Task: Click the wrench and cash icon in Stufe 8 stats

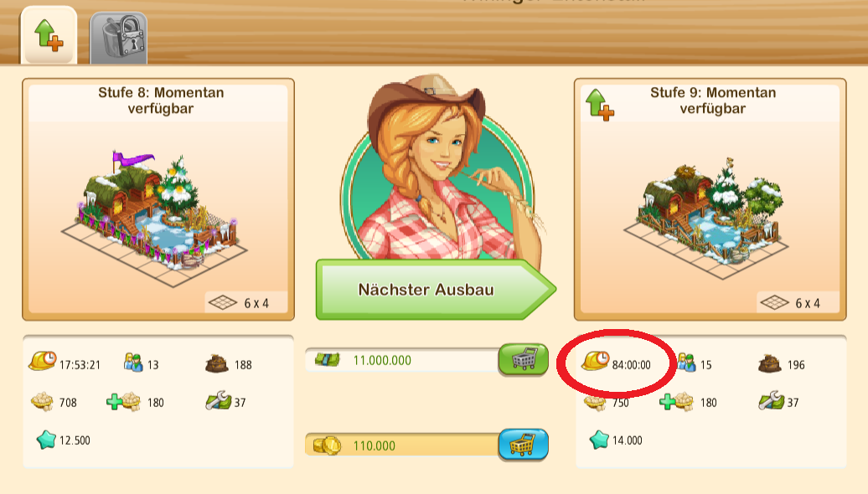Action: (218, 400)
